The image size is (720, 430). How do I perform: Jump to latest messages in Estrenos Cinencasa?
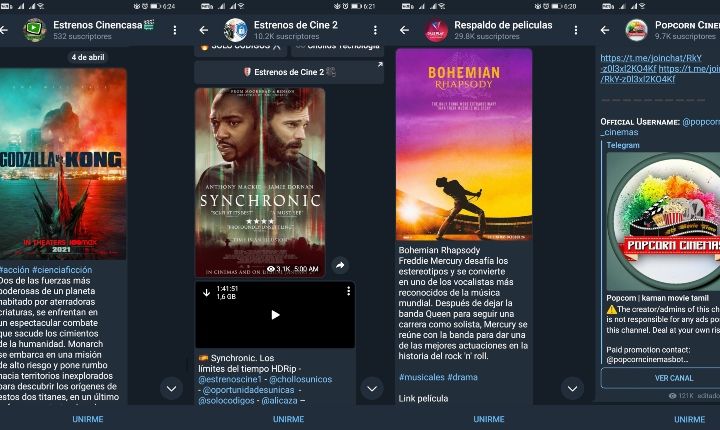(x=171, y=387)
